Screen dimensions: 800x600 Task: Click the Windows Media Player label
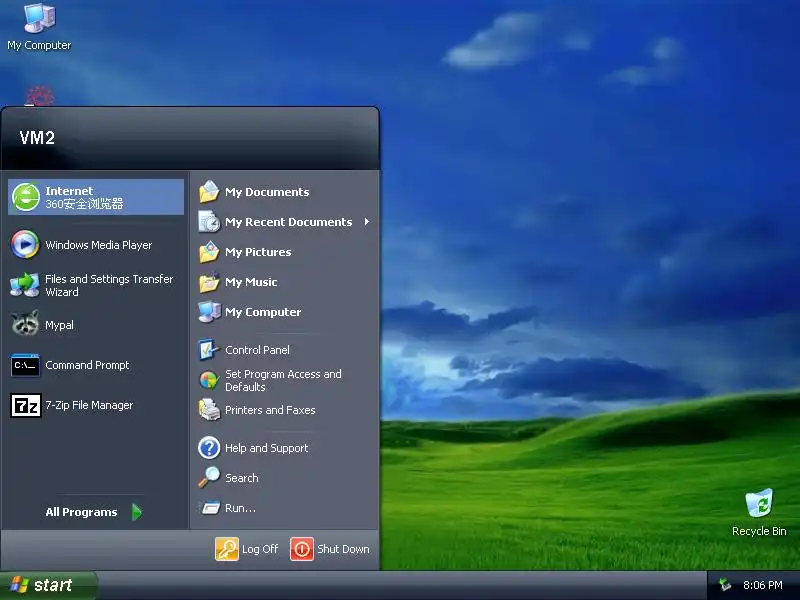98,245
